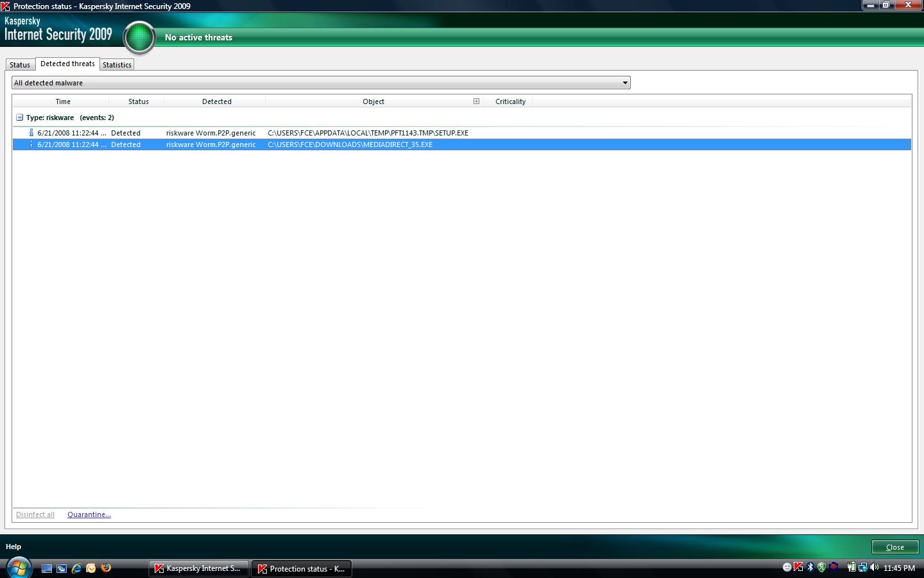Click Detected status in SETUP.EXE row

tap(126, 133)
